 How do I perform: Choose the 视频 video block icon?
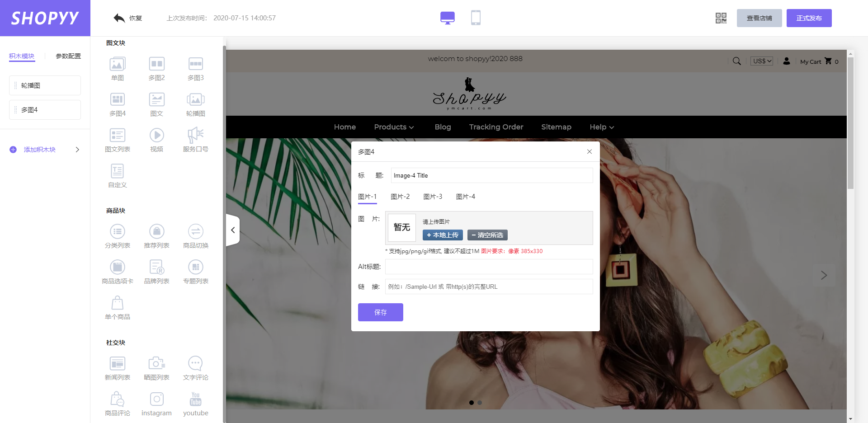pos(156,136)
